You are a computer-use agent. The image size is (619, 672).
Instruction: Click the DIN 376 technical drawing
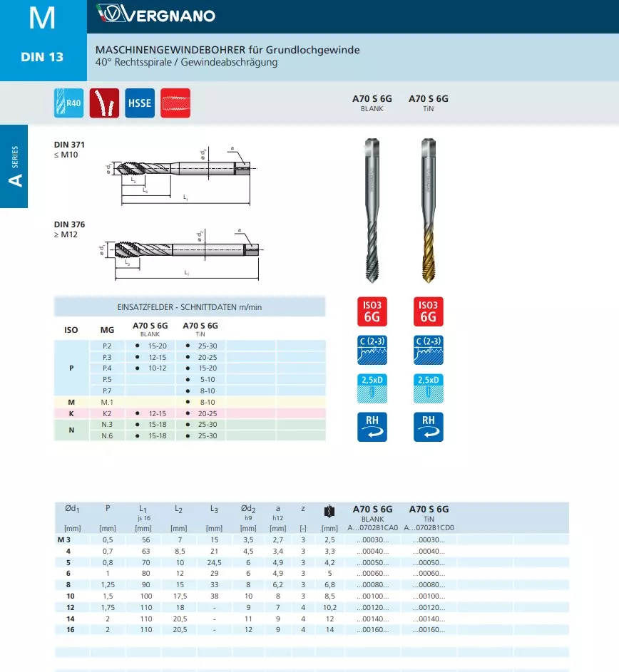[x=182, y=250]
